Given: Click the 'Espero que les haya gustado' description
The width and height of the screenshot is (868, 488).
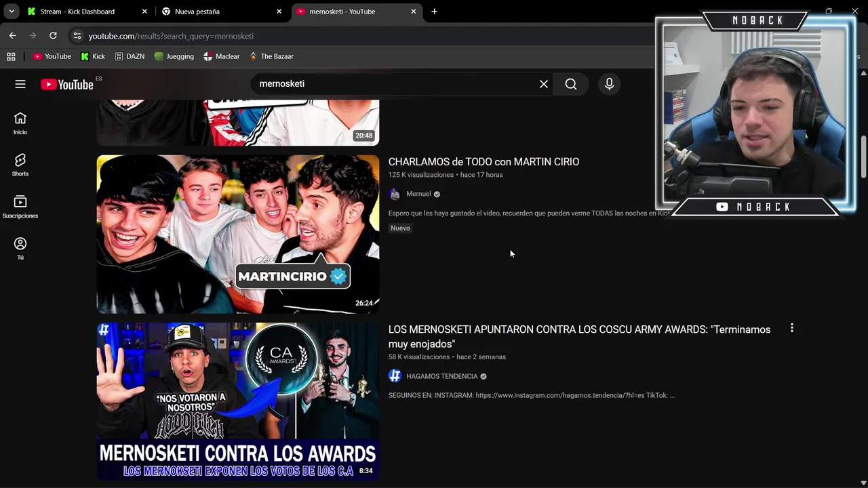Looking at the screenshot, I should [529, 213].
